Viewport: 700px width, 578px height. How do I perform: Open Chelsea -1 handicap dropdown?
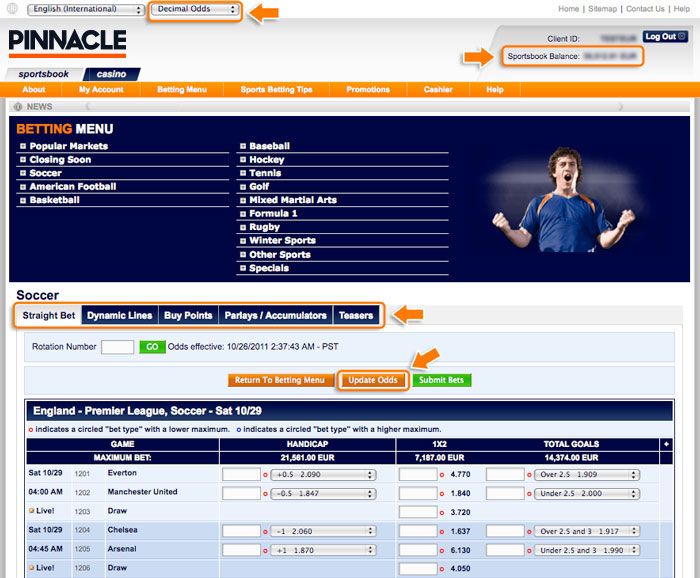coord(323,532)
